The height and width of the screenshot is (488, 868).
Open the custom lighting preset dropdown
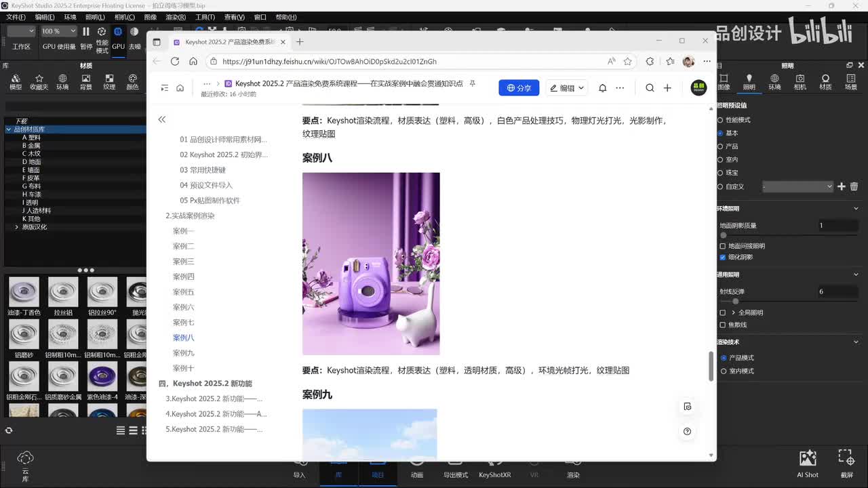tap(797, 186)
